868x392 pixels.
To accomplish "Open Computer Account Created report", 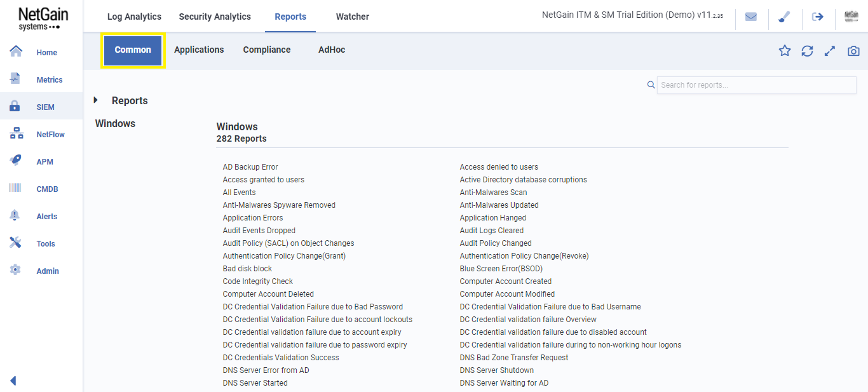I will point(506,281).
